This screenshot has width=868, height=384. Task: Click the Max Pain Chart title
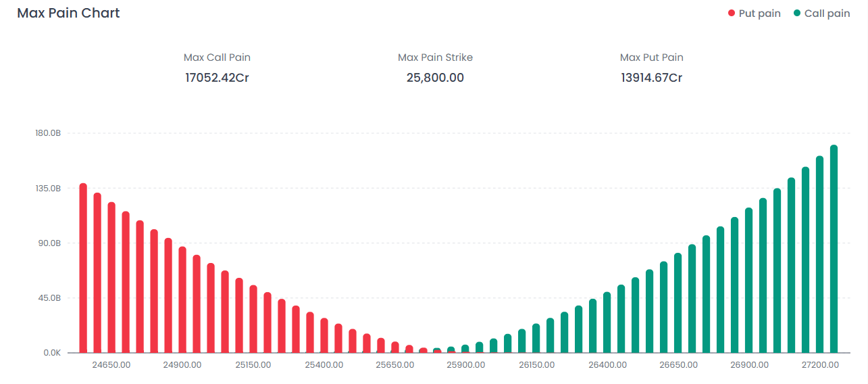tap(68, 13)
